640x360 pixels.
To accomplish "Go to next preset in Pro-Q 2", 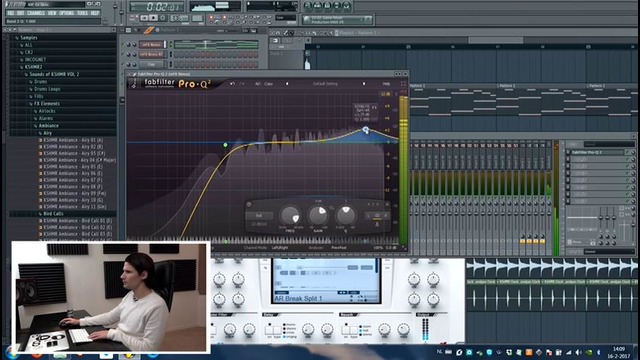I will point(364,84).
